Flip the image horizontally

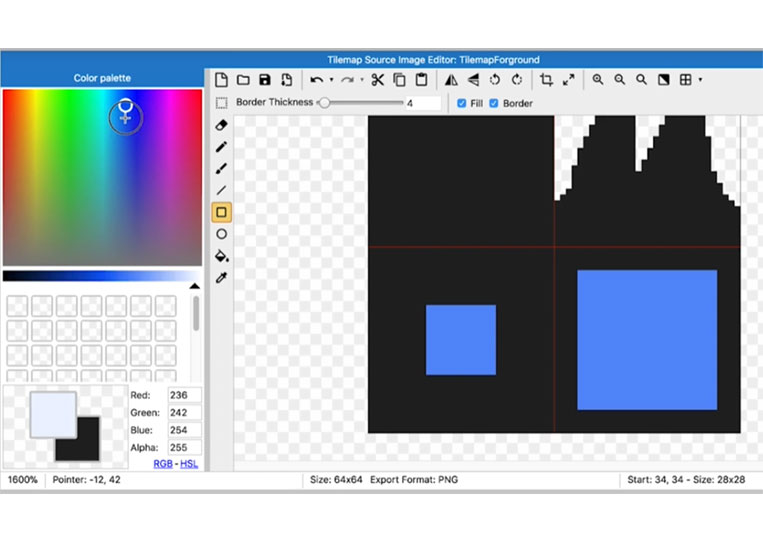click(x=451, y=80)
